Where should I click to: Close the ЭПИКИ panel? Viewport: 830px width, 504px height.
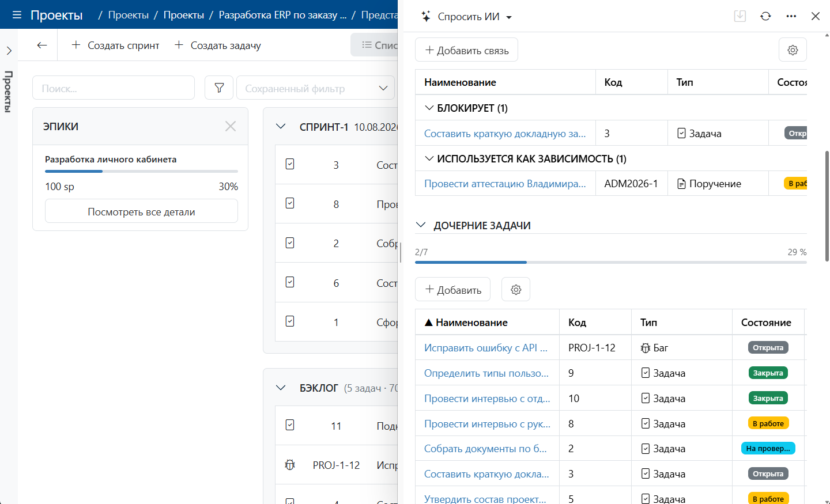[x=231, y=126]
